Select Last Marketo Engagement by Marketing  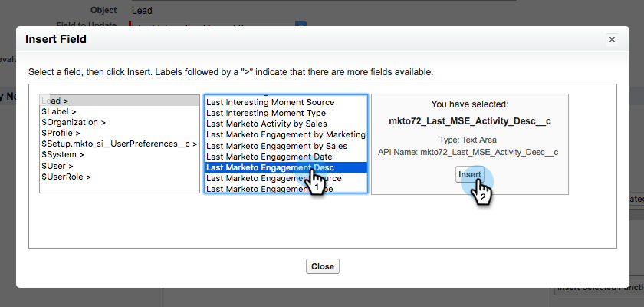286,134
